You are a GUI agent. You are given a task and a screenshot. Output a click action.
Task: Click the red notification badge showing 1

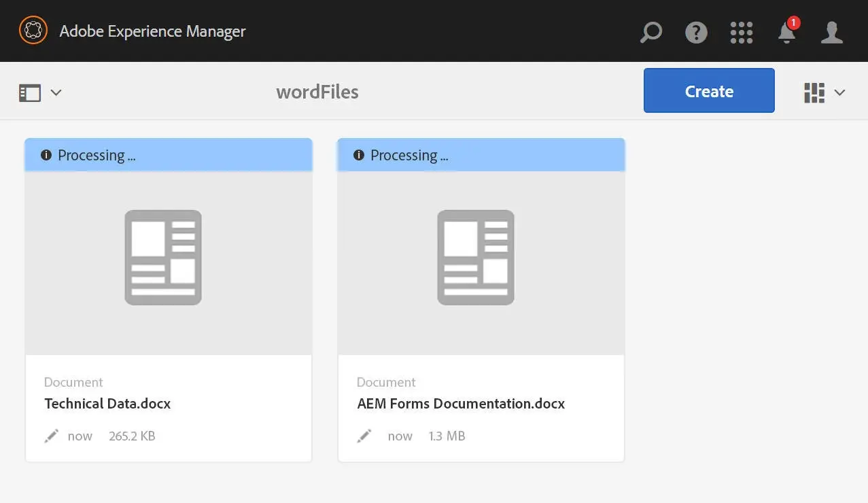point(793,22)
